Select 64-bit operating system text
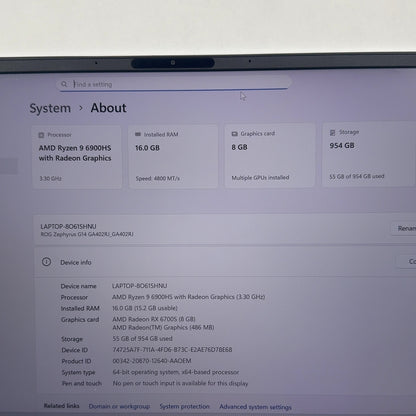Image resolution: width=416 pixels, height=416 pixels. (176, 372)
